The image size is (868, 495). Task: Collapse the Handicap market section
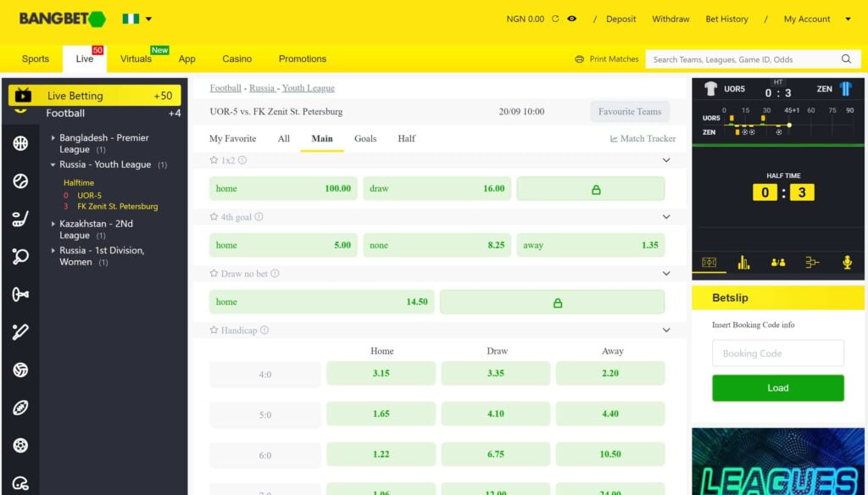coord(666,330)
